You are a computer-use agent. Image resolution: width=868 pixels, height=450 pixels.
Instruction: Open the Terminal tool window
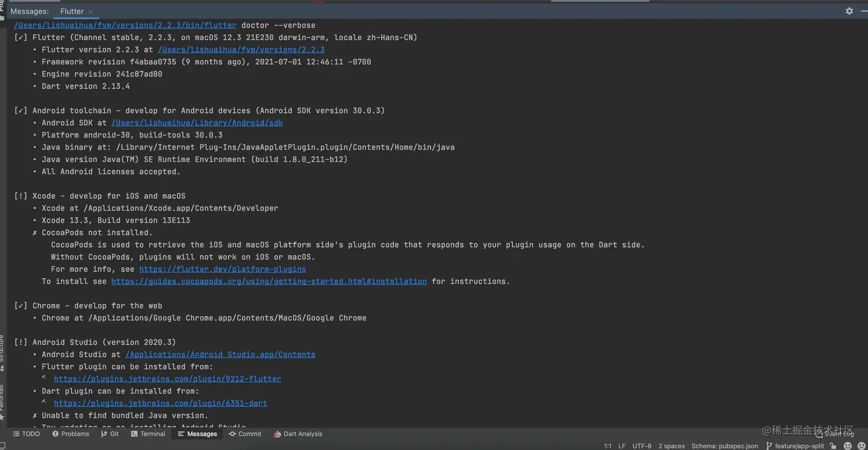click(148, 434)
